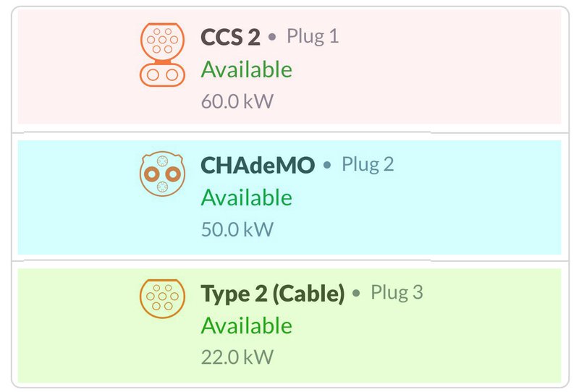Click the 60.0 kW power rating
The height and width of the screenshot is (392, 579).
[x=237, y=101]
